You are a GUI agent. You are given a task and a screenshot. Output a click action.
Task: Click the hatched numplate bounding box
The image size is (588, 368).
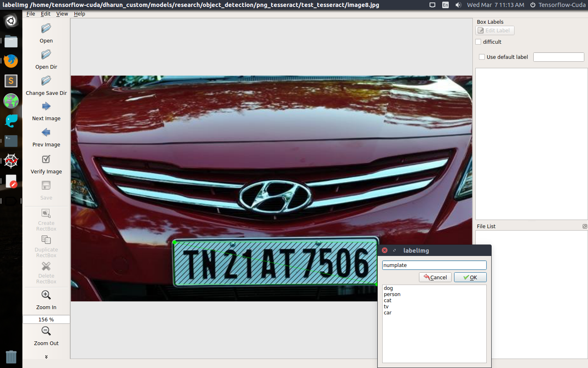(x=275, y=263)
